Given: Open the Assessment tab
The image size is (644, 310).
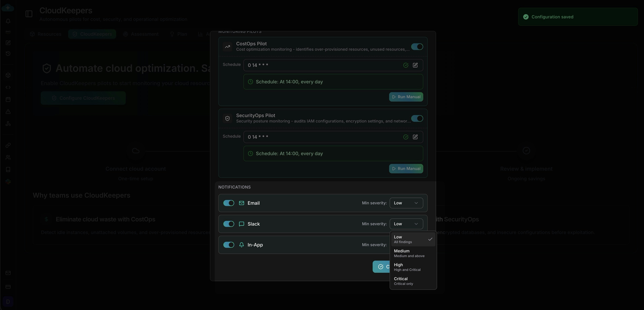Looking at the screenshot, I should click(141, 34).
